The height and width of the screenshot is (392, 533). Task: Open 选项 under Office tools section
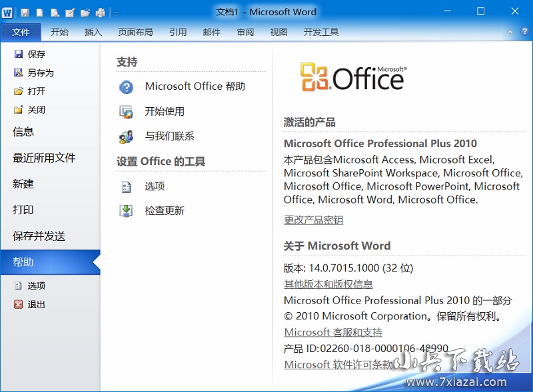[155, 186]
